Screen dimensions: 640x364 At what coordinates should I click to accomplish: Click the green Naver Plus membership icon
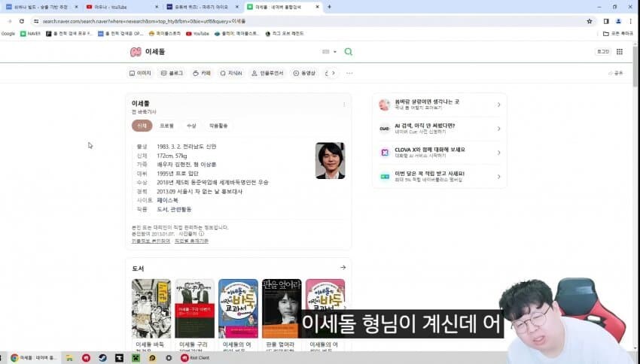click(385, 177)
